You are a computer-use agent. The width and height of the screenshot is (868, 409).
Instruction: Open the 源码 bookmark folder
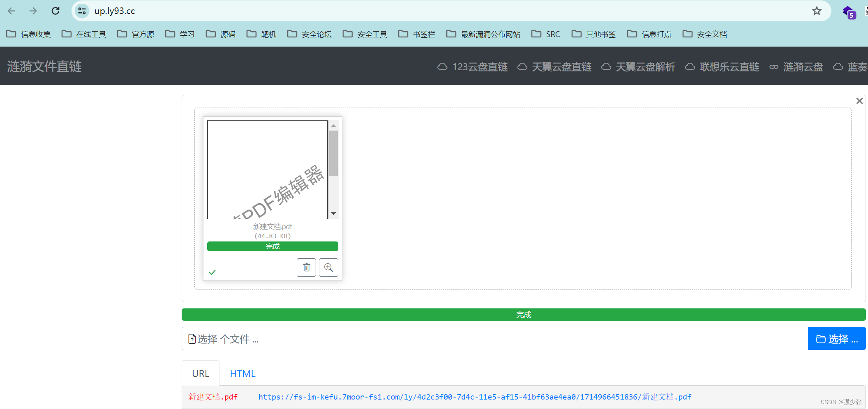pyautogui.click(x=221, y=34)
